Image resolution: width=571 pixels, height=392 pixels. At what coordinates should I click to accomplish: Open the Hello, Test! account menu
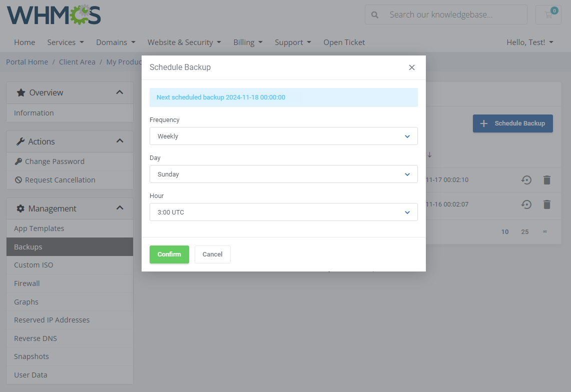pos(530,42)
